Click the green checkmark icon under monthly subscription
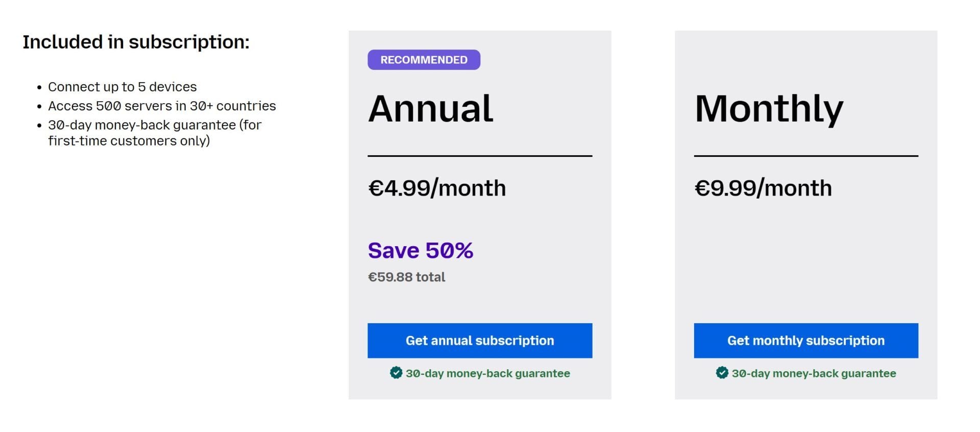The height and width of the screenshot is (432, 980). [721, 373]
